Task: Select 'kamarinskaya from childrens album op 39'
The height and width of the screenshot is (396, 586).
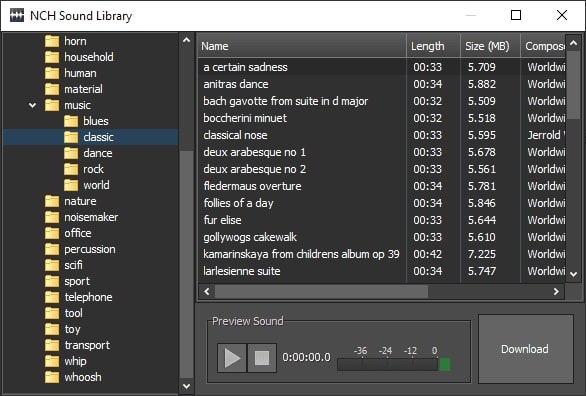Action: pos(381,254)
